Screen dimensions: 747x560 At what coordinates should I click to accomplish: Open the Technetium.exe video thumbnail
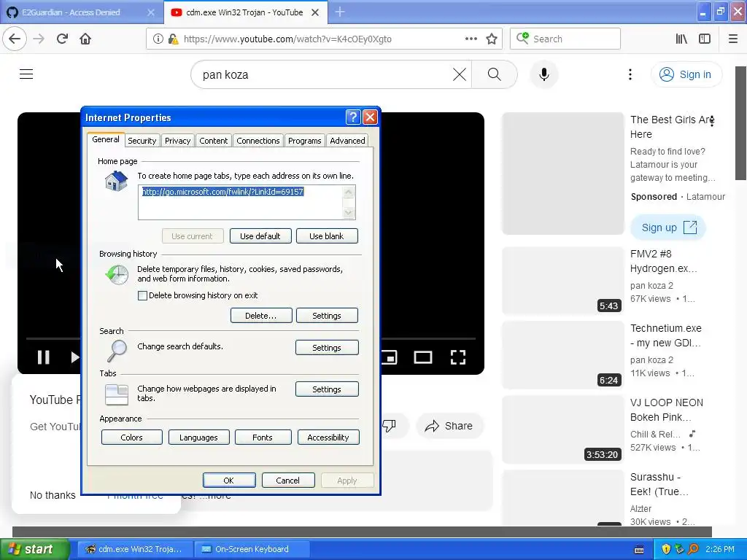tap(563, 355)
